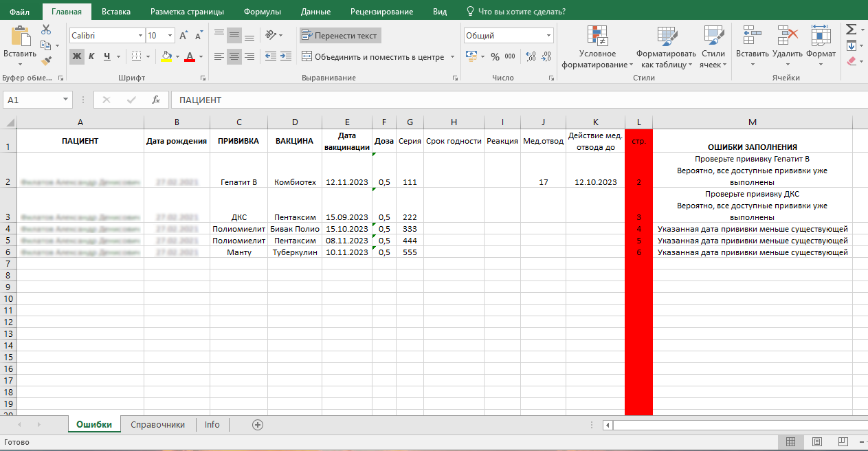Toggle underline Ч formatting
Viewport: 868px width, 451px height.
tap(107, 56)
